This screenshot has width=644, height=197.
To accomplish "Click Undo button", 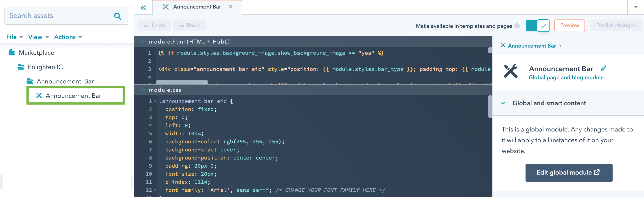I will pos(154,26).
